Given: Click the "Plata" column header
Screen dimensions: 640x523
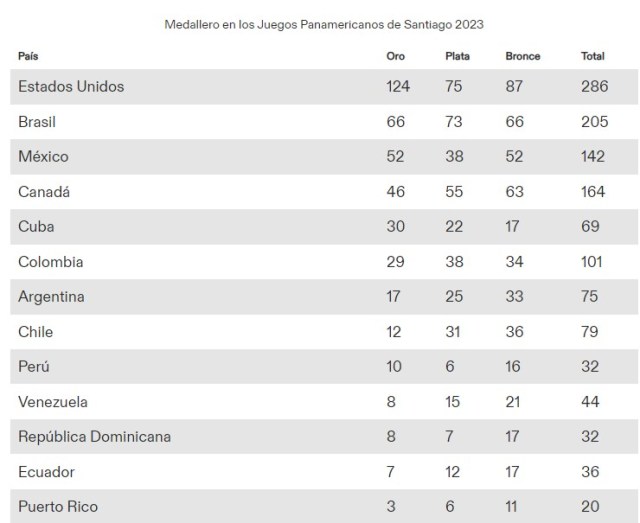Looking at the screenshot, I should tap(457, 56).
